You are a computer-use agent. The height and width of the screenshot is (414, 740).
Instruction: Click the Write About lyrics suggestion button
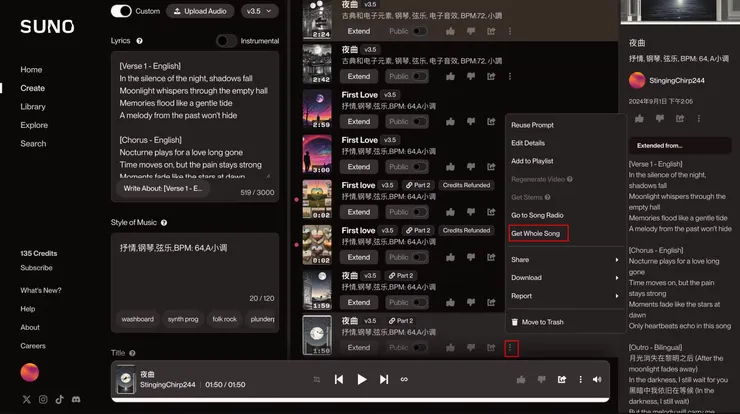(163, 188)
